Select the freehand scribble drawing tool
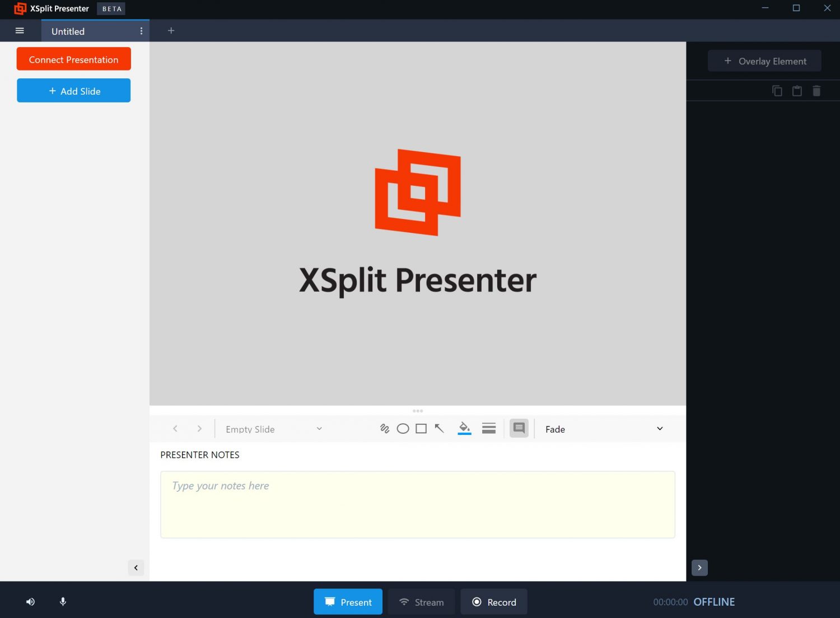 coord(385,429)
